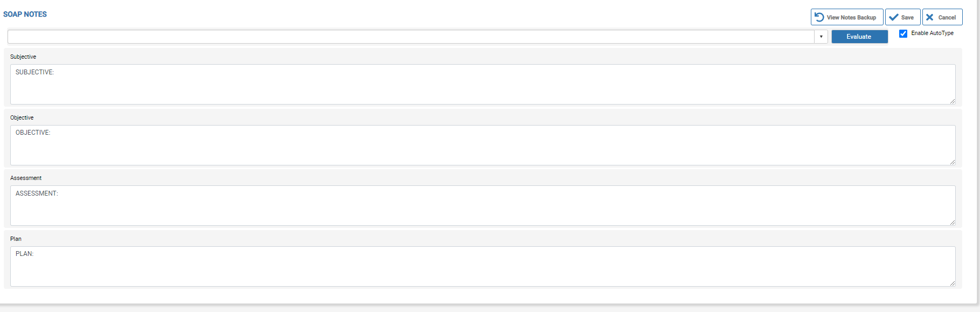Click the Enable AutoType label text
The width and height of the screenshot is (980, 312).
pos(932,33)
